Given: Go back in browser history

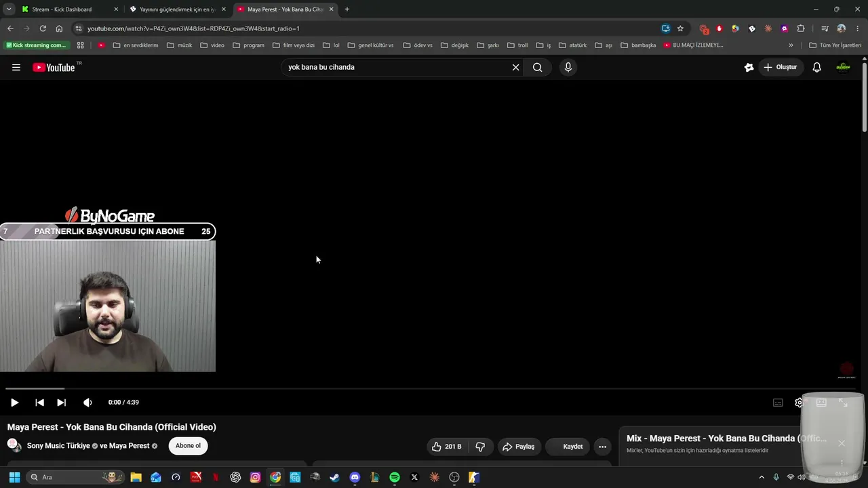Looking at the screenshot, I should [10, 28].
